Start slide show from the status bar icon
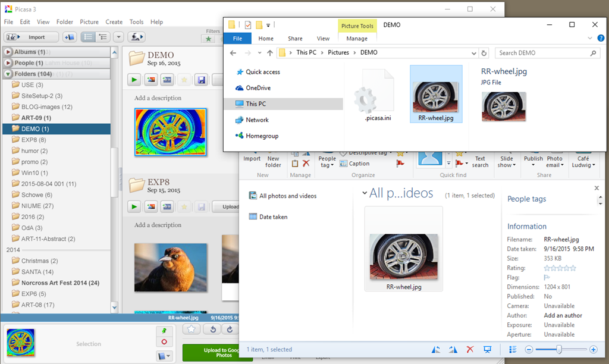Screen dimensions: 609x364 pos(487,350)
